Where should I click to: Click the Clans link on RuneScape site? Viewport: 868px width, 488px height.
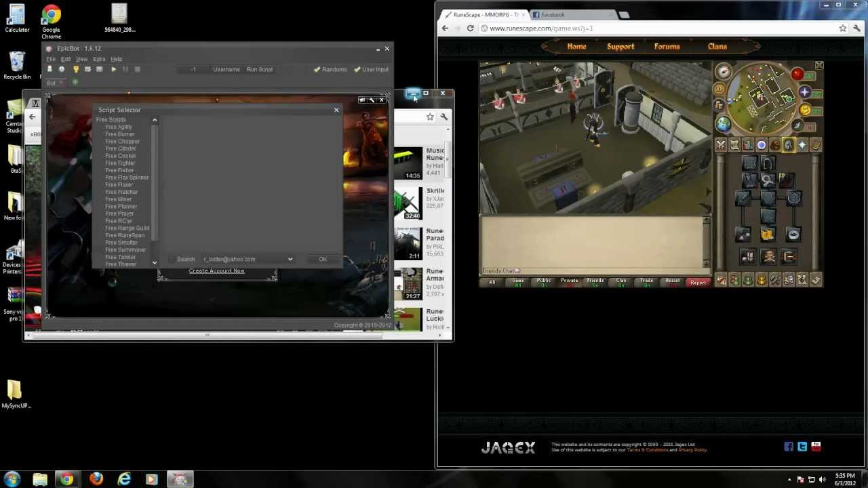pyautogui.click(x=717, y=47)
